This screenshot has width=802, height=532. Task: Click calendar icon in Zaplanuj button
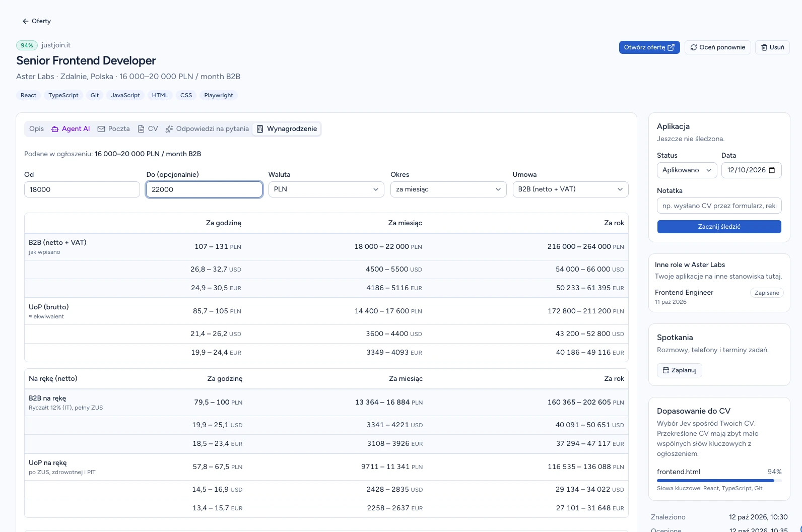pyautogui.click(x=666, y=370)
